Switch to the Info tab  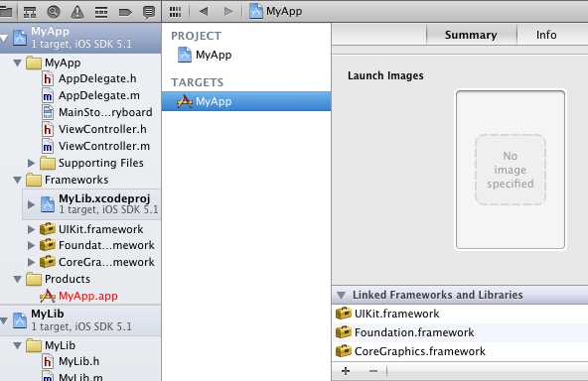tap(546, 35)
